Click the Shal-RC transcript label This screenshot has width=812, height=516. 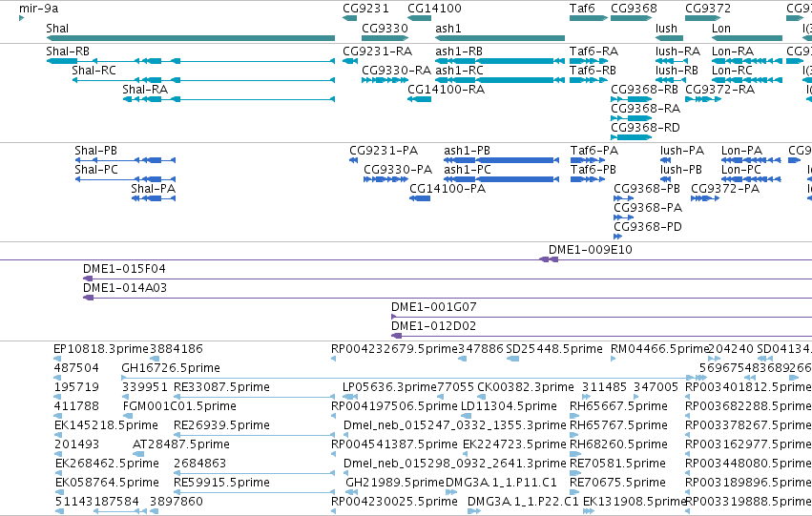coord(94,70)
